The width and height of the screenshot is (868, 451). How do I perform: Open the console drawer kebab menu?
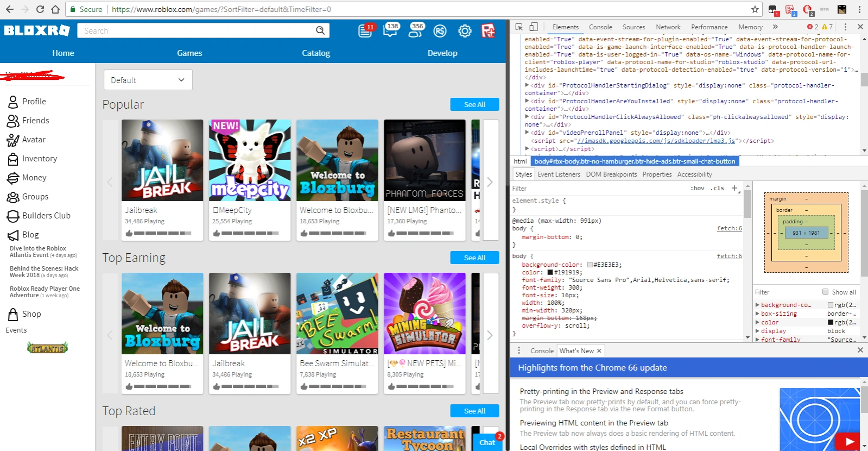click(x=519, y=350)
